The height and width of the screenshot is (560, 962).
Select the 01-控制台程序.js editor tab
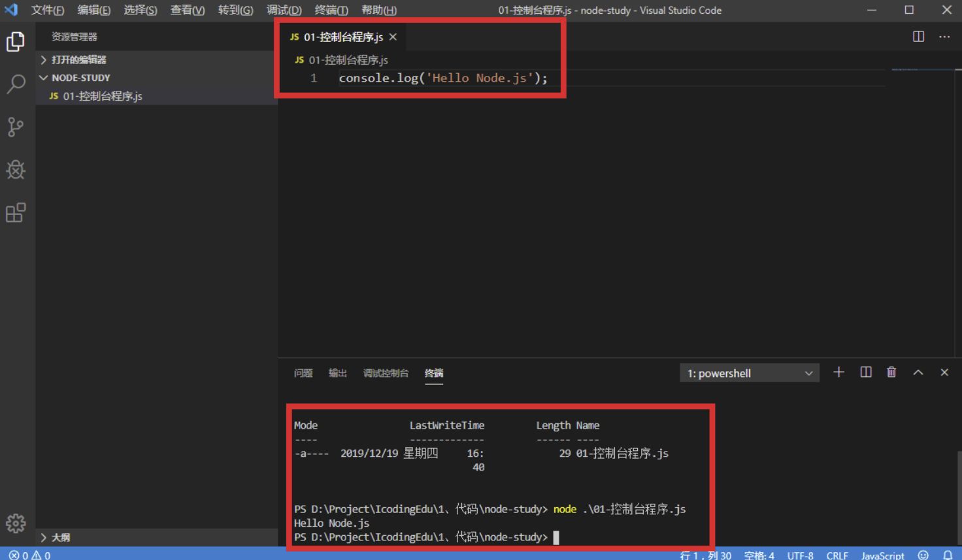point(342,37)
